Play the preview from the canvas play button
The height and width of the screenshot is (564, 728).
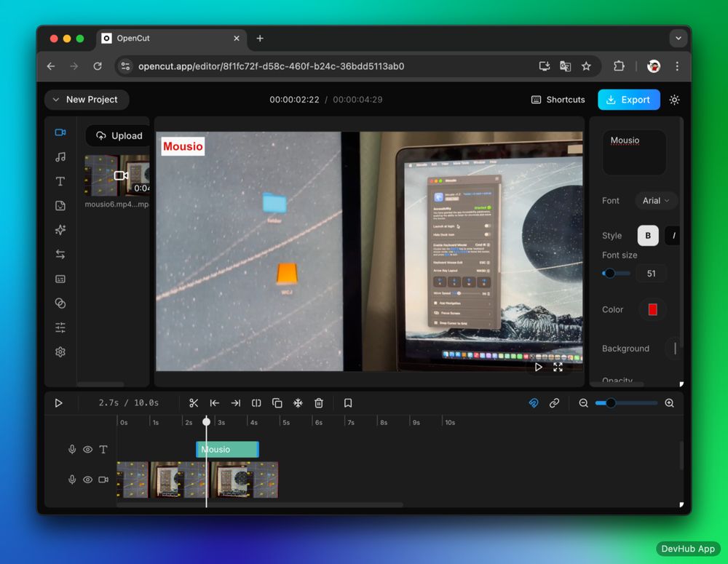point(538,368)
